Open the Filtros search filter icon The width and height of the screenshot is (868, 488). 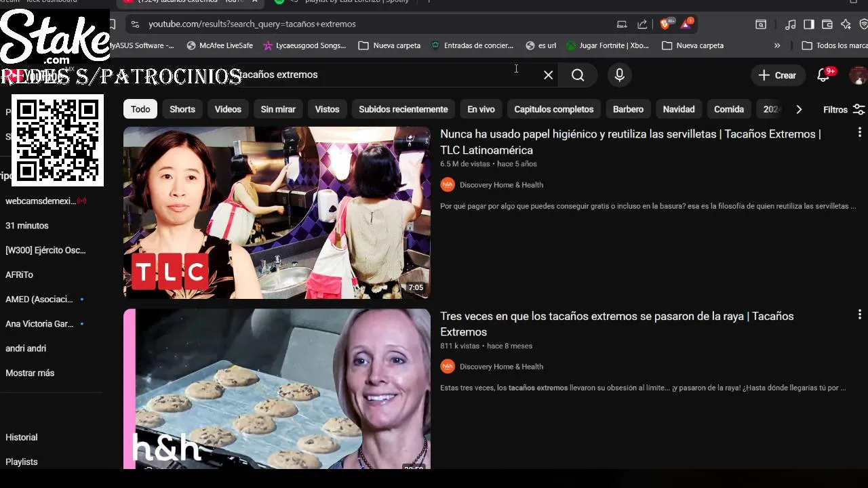tap(859, 109)
